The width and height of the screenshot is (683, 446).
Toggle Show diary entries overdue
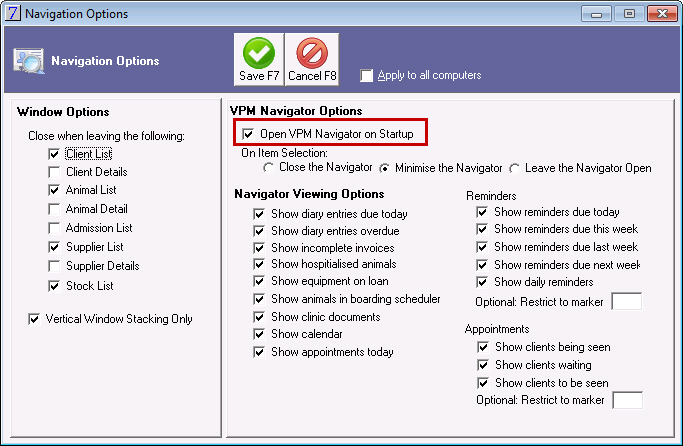(259, 231)
